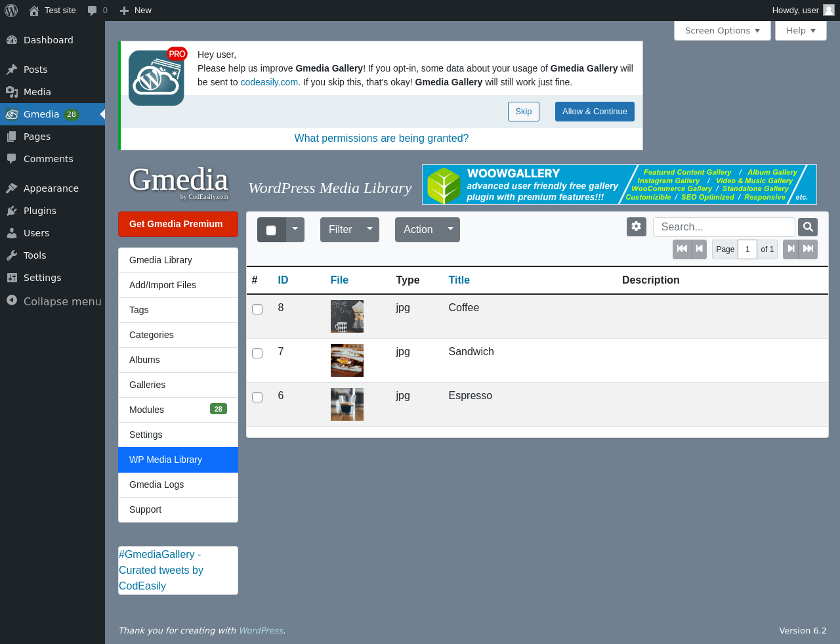Click the Dashboard sidebar icon
Image resolution: width=840 pixels, height=644 pixels.
click(x=12, y=40)
